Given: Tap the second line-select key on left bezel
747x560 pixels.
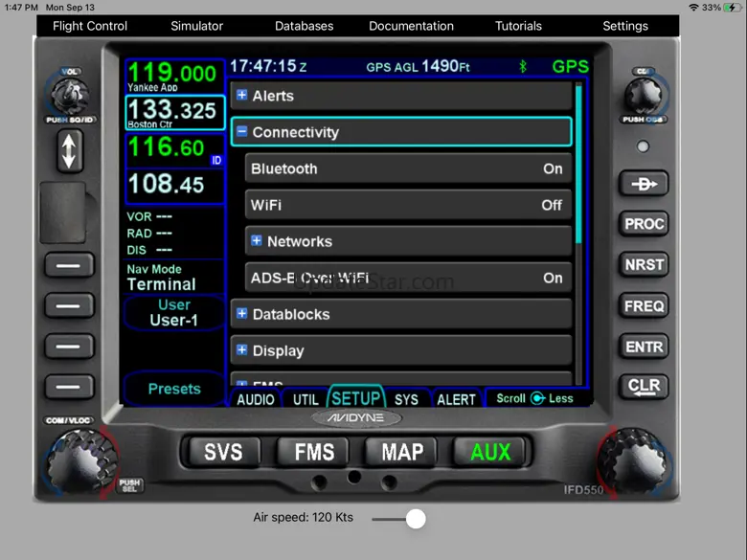Looking at the screenshot, I should point(69,305).
